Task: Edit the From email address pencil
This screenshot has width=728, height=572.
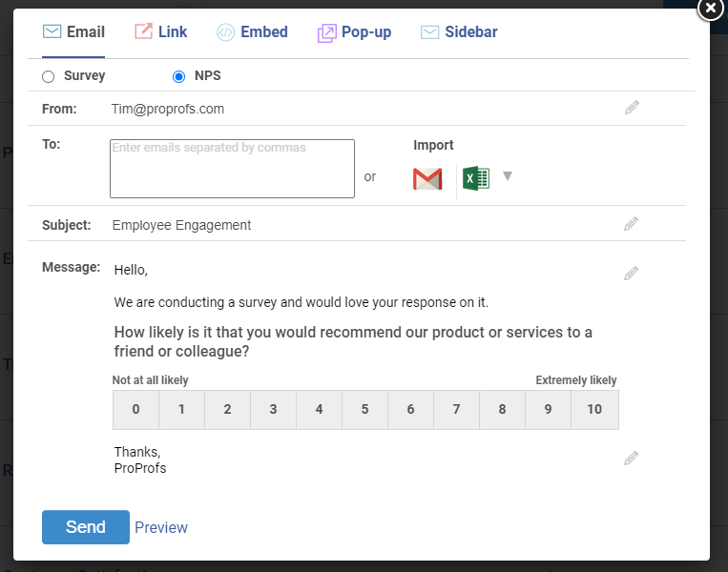Action: pyautogui.click(x=631, y=108)
